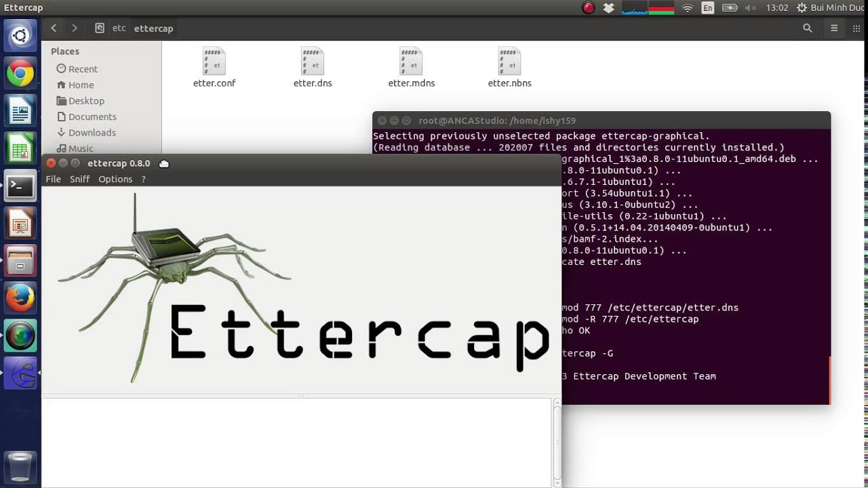Click terminal text '/etc/ettercap/etter.dns'

(673, 308)
